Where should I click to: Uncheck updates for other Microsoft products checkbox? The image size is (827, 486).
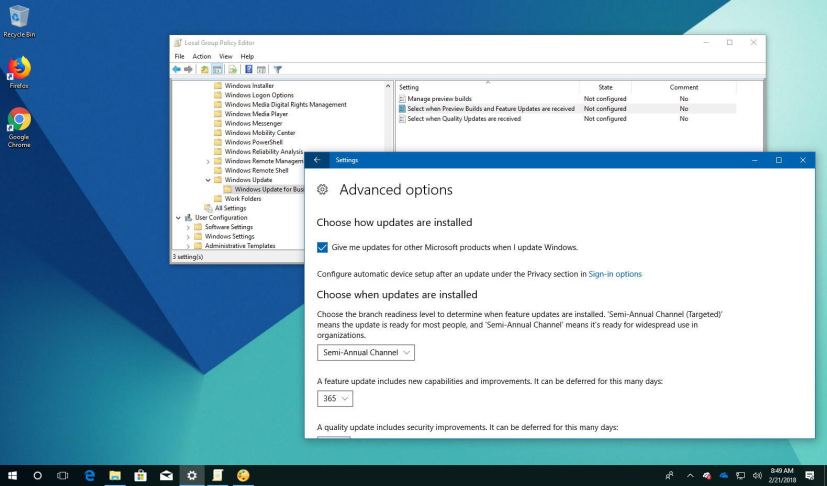[x=322, y=247]
